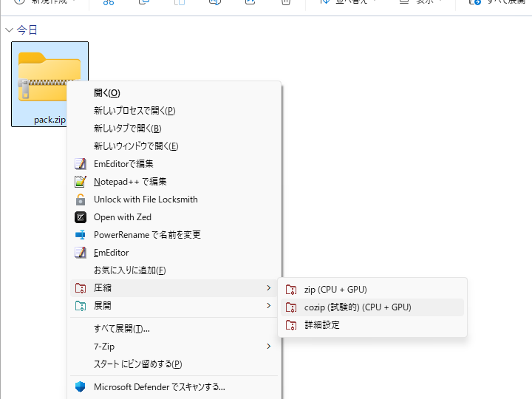Click the PowerRename で名前を変更 icon
532x399 pixels.
coord(81,235)
